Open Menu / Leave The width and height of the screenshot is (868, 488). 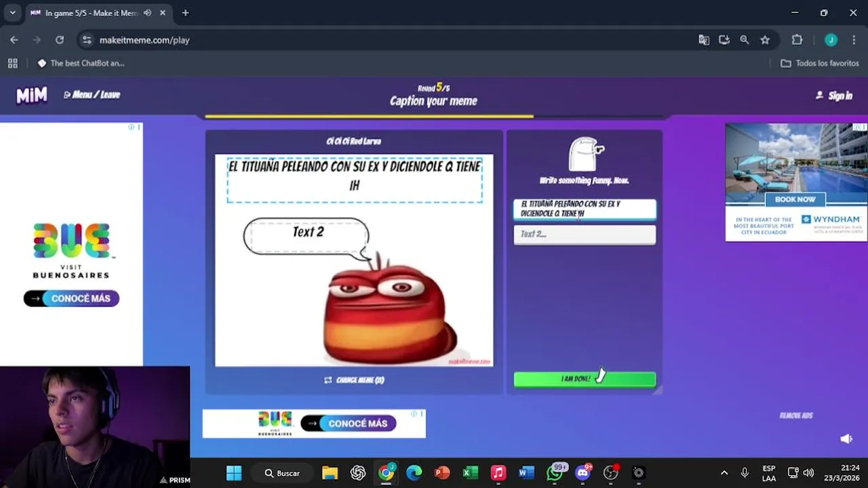tap(92, 95)
